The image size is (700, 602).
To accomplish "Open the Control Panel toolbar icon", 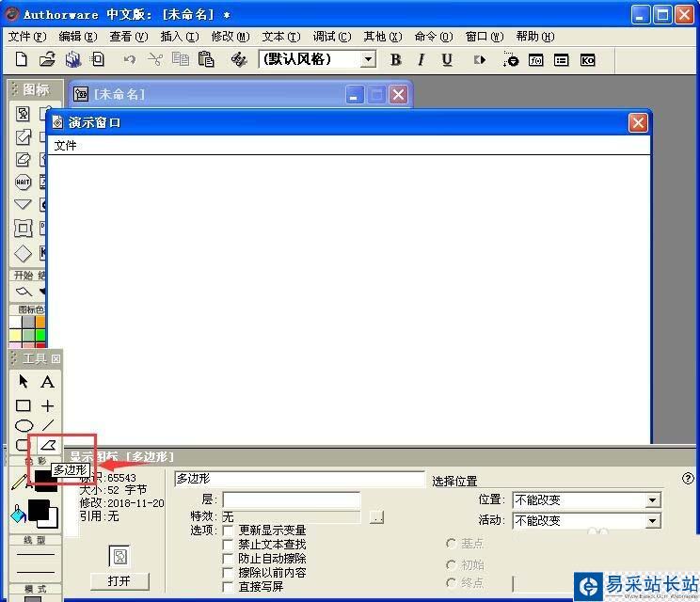I will pyautogui.click(x=510, y=60).
